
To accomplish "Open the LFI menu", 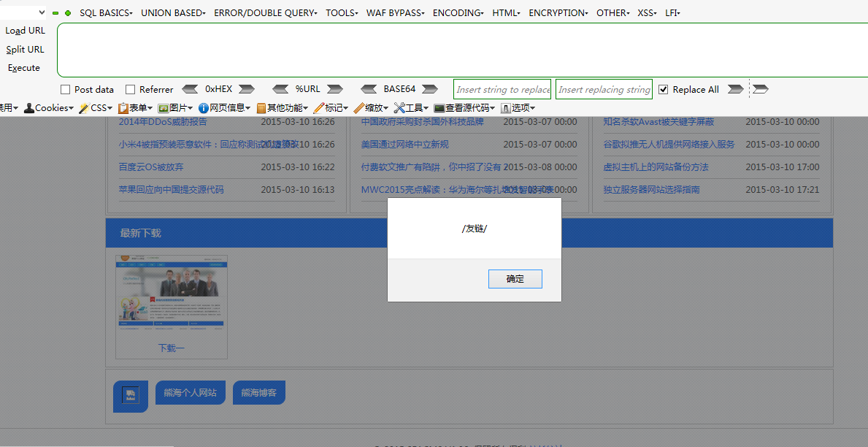I will [672, 12].
